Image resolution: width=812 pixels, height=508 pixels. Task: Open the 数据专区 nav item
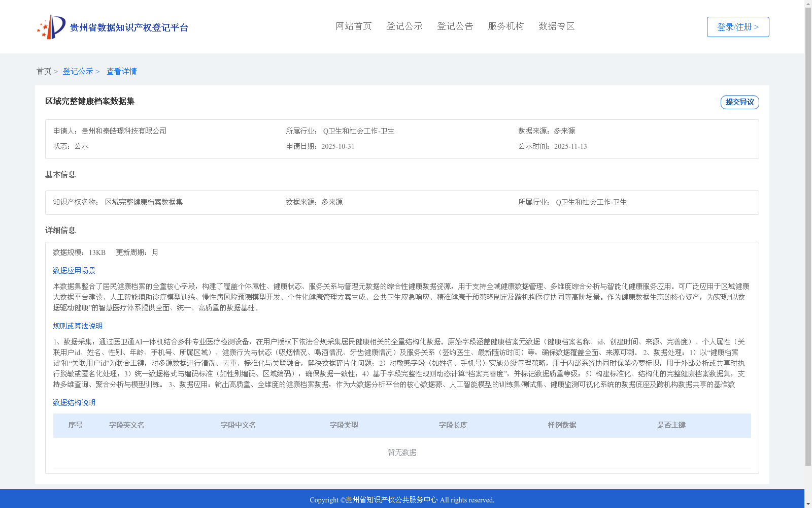(x=557, y=26)
